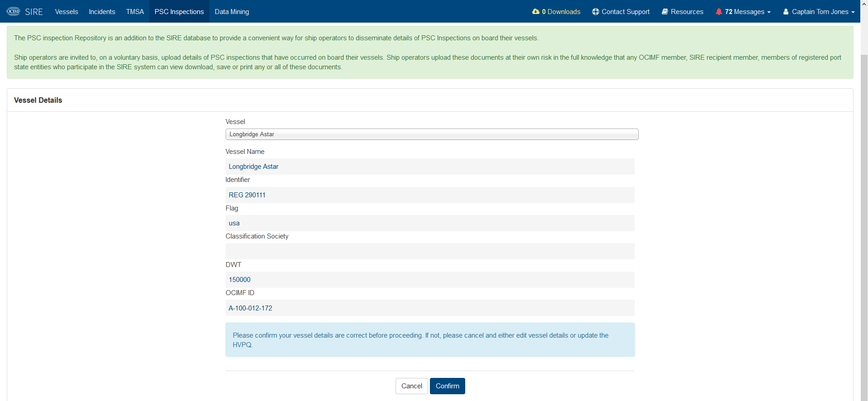Click the 'Please confirm your vessel details' notice

click(x=430, y=340)
